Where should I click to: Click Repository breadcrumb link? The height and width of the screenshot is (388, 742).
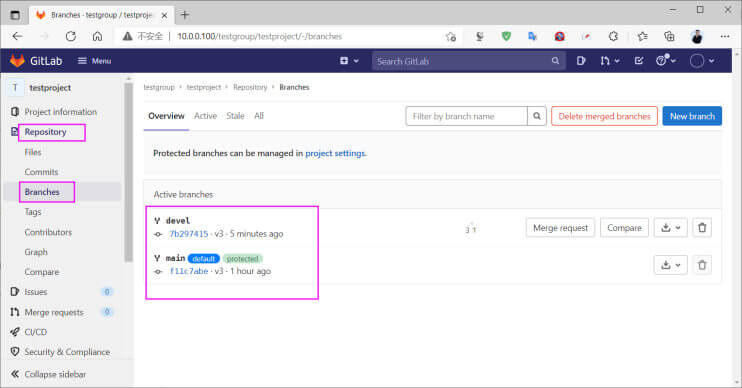click(250, 88)
